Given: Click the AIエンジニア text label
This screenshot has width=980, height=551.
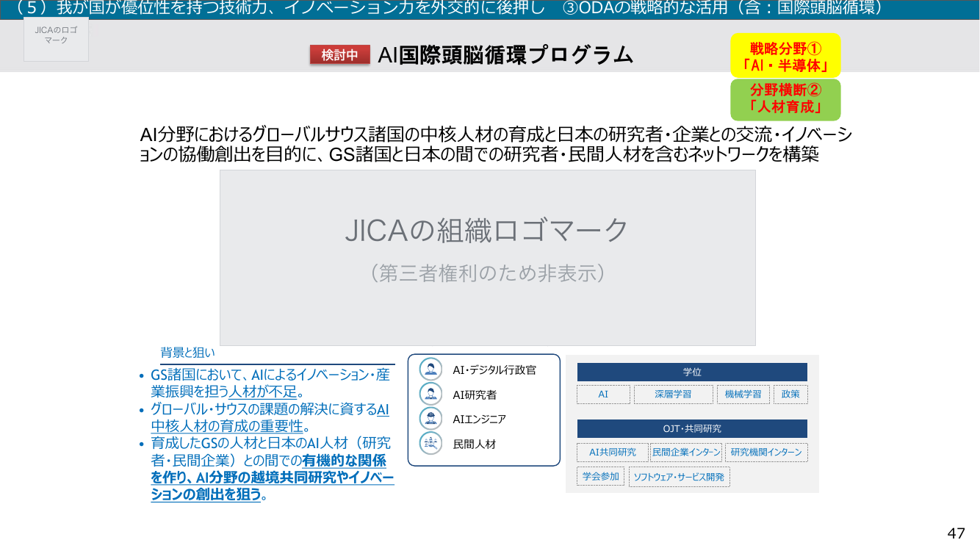Looking at the screenshot, I should (x=479, y=419).
